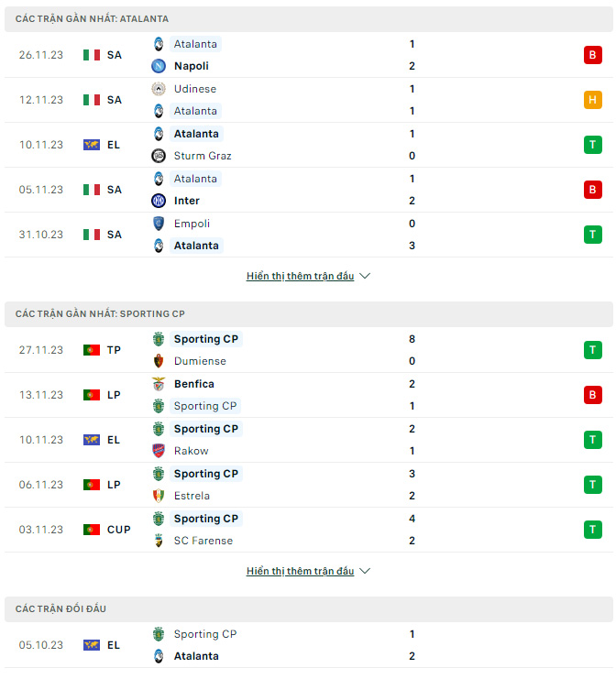This screenshot has height=679, width=616.
Task: Click the Napoli club crest icon
Action: tap(159, 66)
